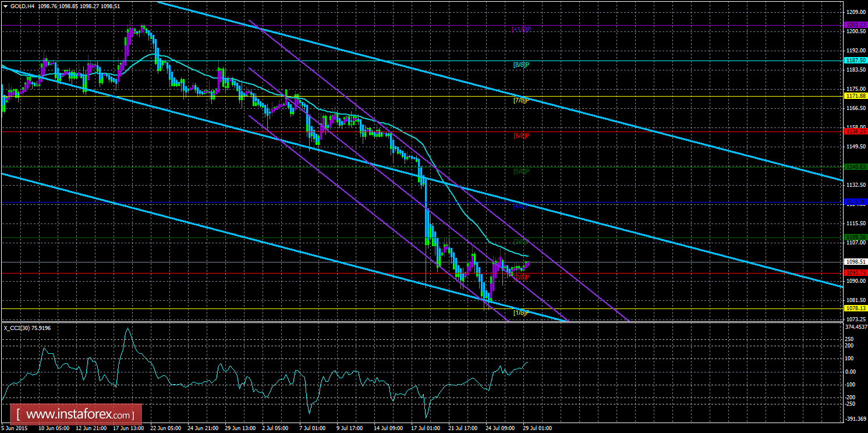Click the 1187.50 price tag on axis
The image size is (868, 433).
pos(855,61)
